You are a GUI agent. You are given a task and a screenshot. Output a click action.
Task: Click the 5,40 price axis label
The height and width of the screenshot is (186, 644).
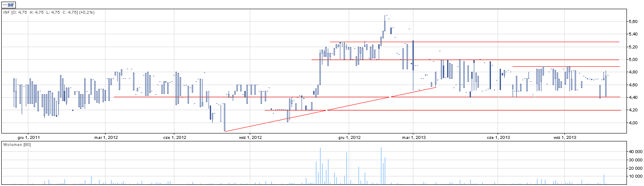click(633, 34)
